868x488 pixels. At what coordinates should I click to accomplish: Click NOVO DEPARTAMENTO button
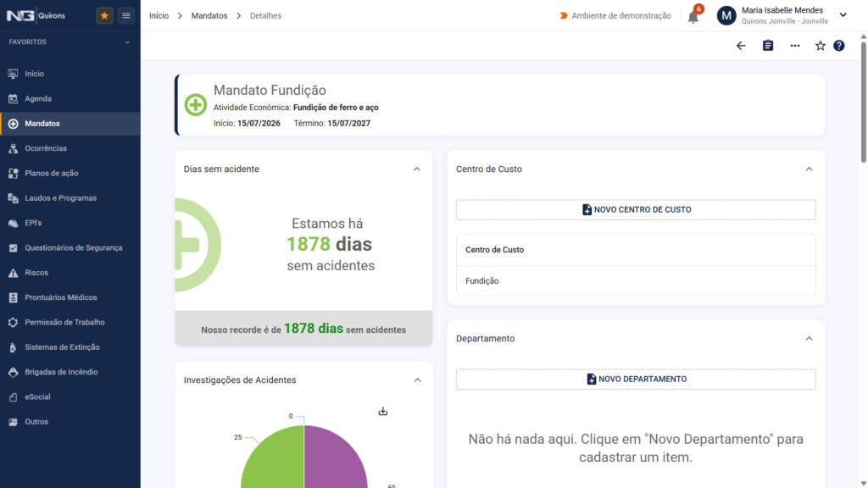636,379
